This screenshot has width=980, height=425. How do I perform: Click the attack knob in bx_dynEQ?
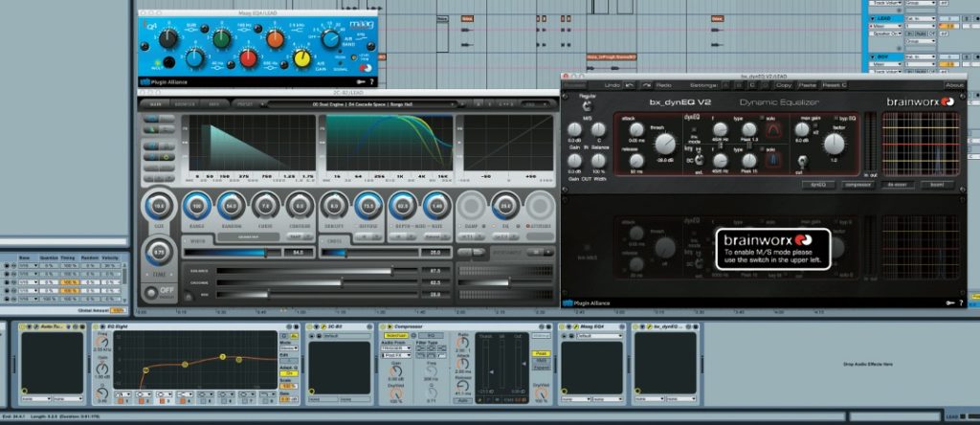[x=635, y=129]
